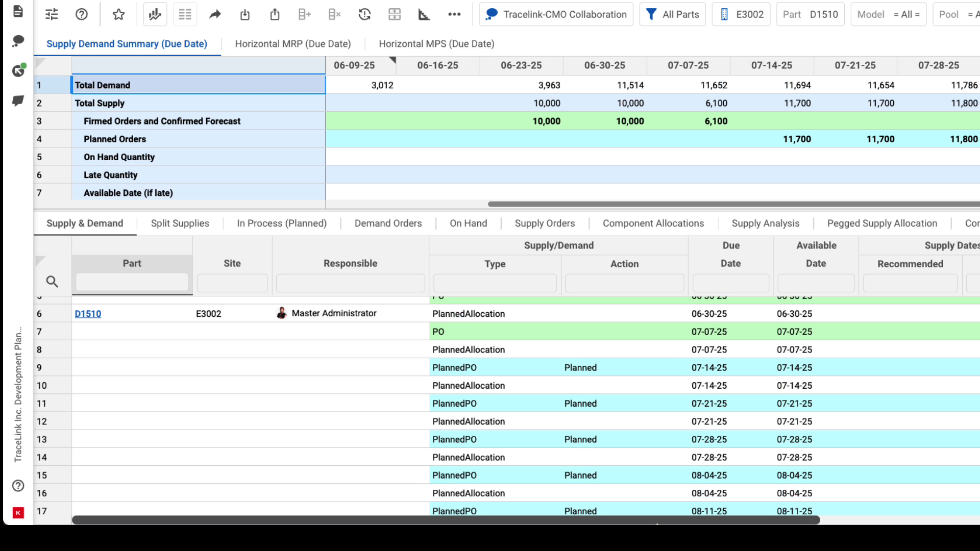This screenshot has width=980, height=551.
Task: Click the import download icon
Action: 245,14
